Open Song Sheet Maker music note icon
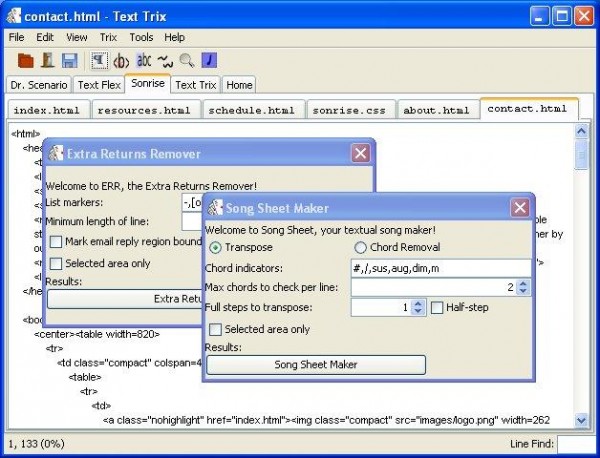Screen dimensions: 600x458 tap(209, 60)
